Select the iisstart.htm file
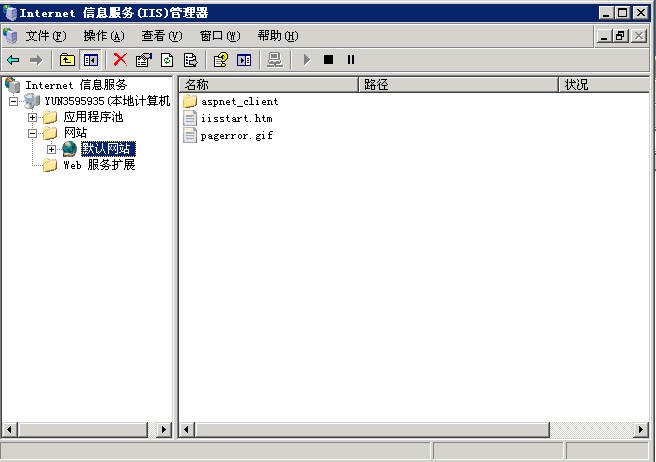Viewport: 656px width, 462px height. pos(236,118)
